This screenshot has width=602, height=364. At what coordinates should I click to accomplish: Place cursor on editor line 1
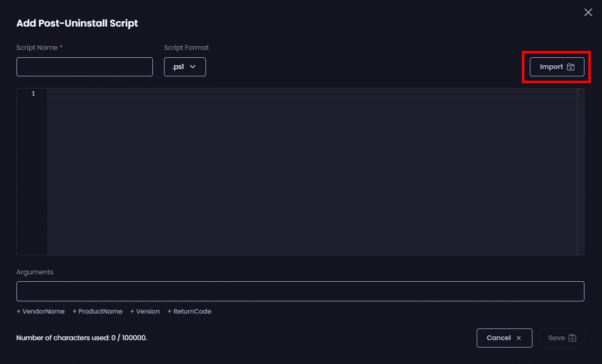312,93
